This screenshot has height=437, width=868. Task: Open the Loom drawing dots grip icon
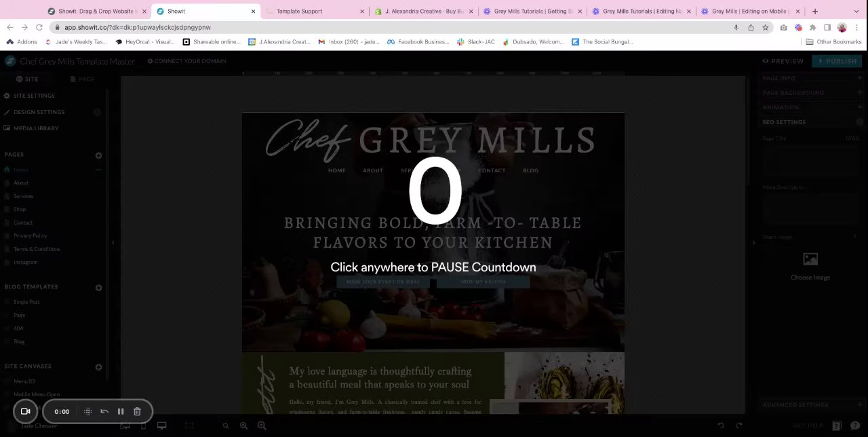[87, 411]
